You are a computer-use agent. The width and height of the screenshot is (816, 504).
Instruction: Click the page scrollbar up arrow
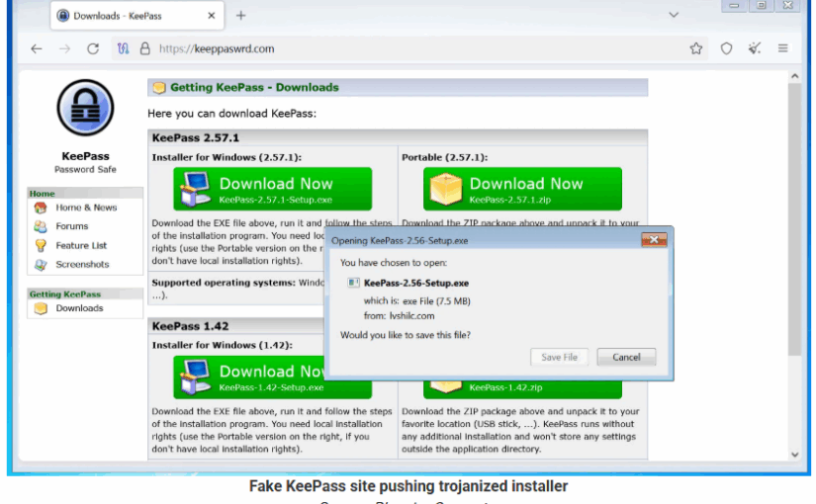[x=794, y=76]
